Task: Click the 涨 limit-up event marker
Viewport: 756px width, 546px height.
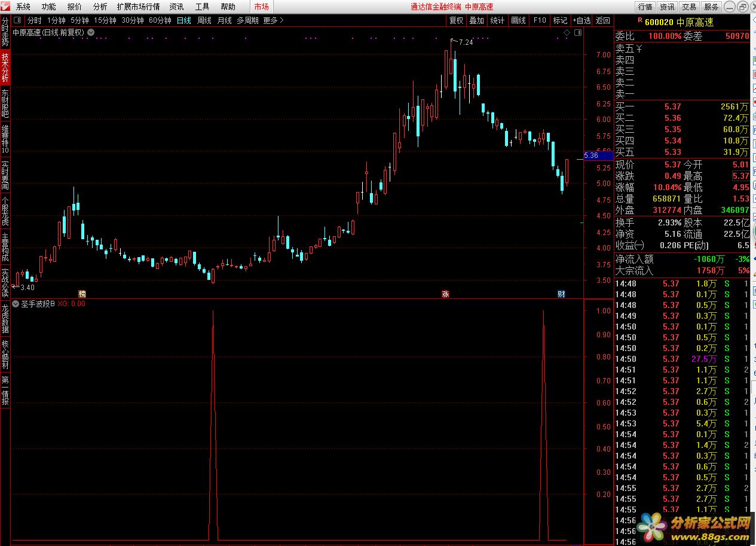Action: [445, 294]
